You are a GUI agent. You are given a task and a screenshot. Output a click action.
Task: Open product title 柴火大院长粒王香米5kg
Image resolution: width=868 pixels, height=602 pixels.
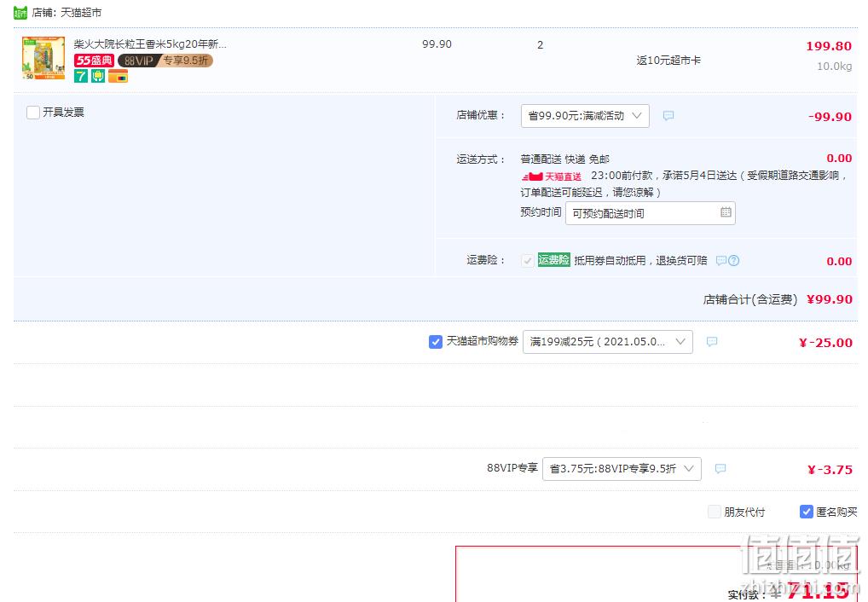click(149, 44)
